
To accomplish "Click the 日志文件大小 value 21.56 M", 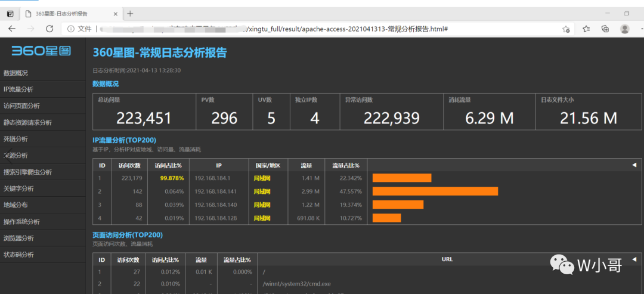I will 589,118.
